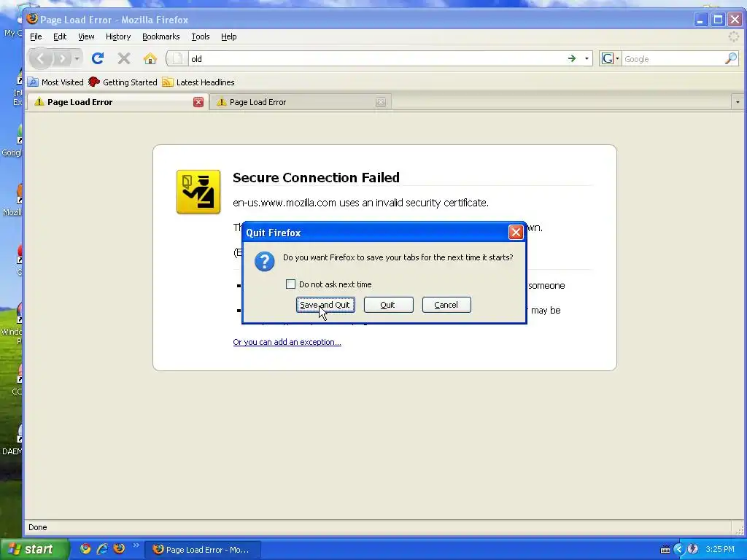This screenshot has width=747, height=560.
Task: Click the Quit button
Action: pos(388,305)
